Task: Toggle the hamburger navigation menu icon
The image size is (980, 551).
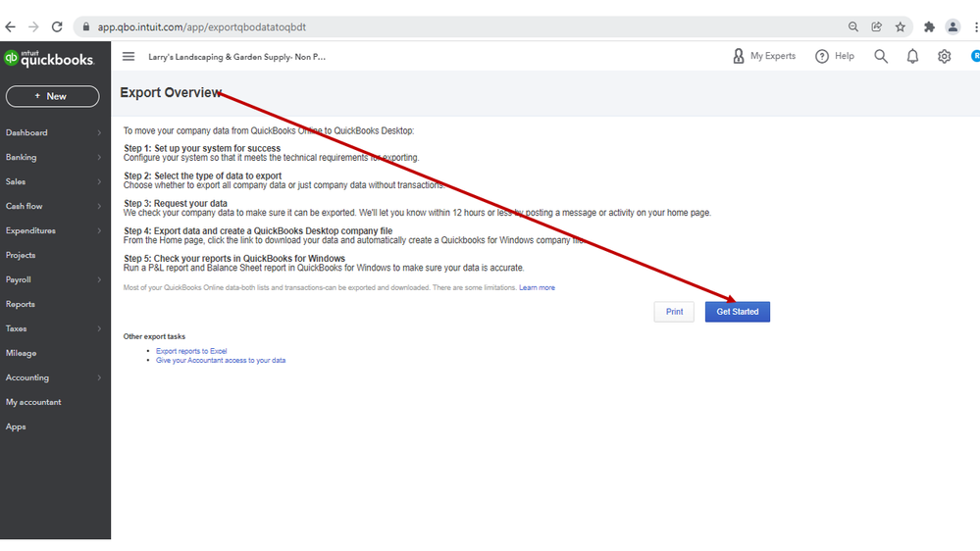Action: coord(129,56)
